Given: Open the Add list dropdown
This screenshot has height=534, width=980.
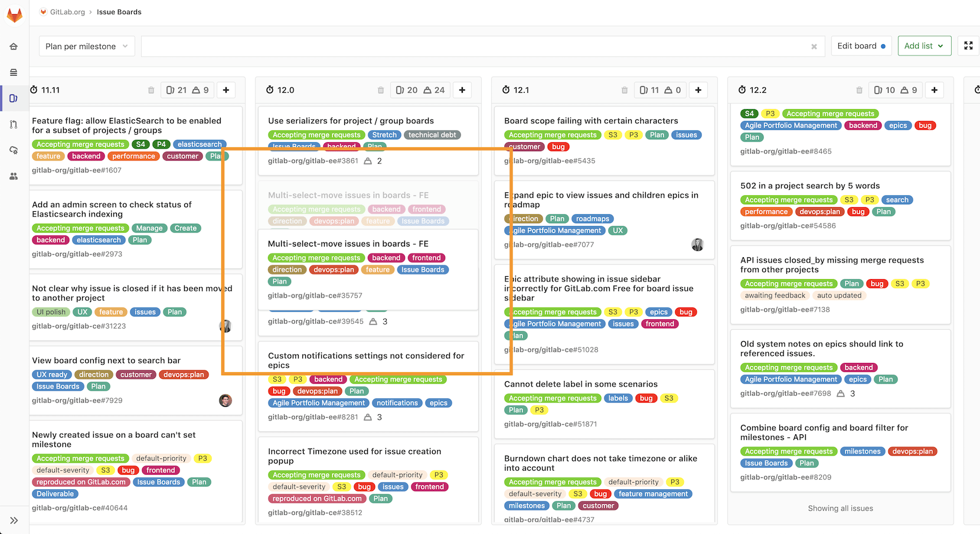Looking at the screenshot, I should click(925, 45).
